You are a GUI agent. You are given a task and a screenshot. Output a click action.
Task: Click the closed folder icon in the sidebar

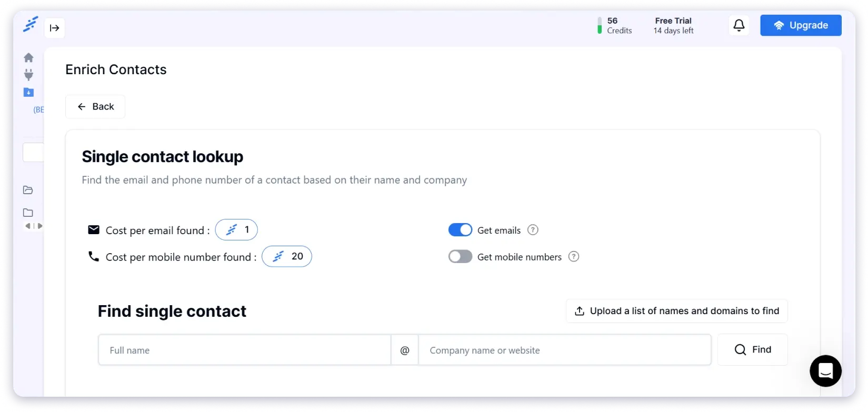point(28,213)
